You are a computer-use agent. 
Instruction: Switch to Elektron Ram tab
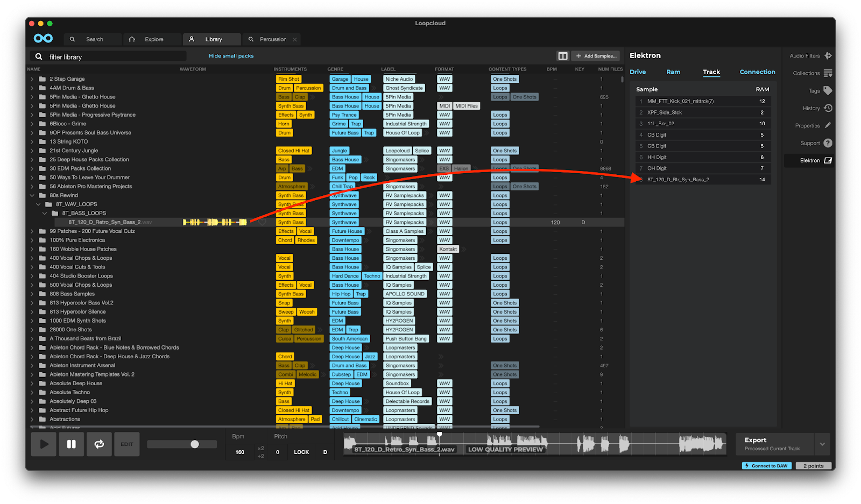coord(673,72)
